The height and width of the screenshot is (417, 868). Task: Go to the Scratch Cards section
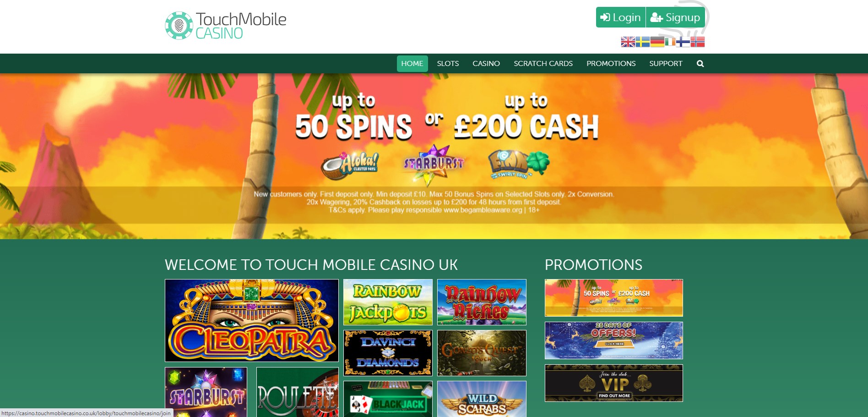point(543,64)
